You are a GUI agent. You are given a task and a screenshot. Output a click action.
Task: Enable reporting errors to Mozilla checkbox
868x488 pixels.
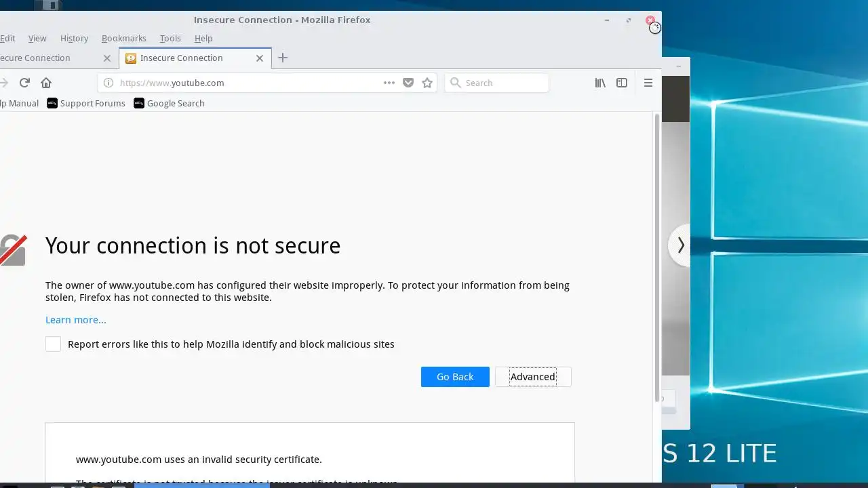(x=53, y=344)
